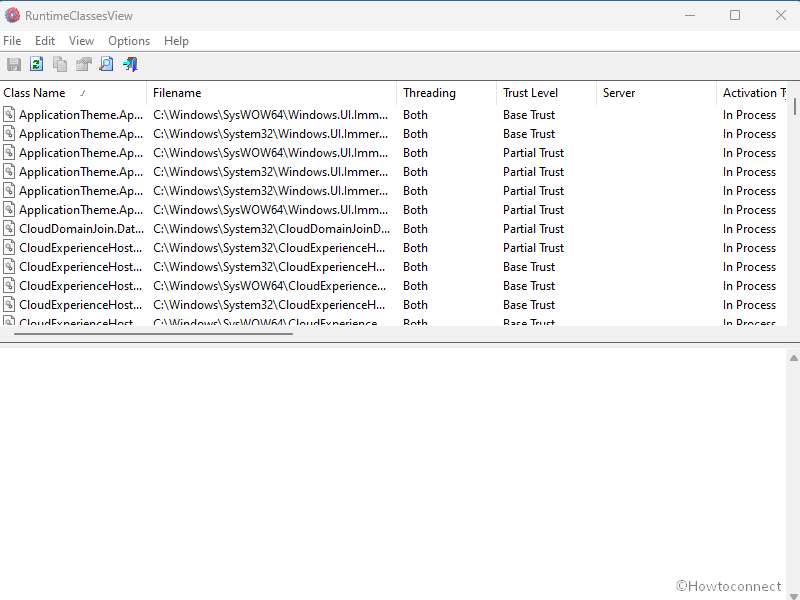800x600 pixels.
Task: Select the CloudDomainJoin.Dat... row icon
Action: coord(9,229)
